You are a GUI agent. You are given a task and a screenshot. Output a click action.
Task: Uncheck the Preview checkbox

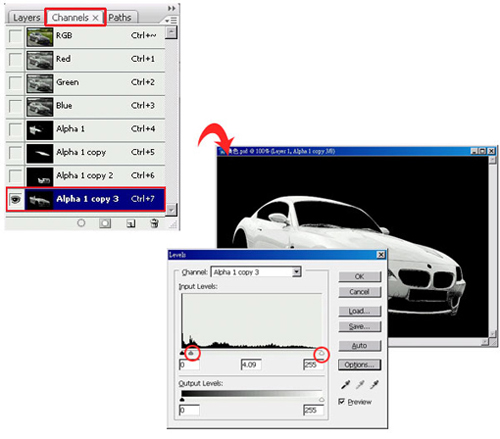coord(341,401)
